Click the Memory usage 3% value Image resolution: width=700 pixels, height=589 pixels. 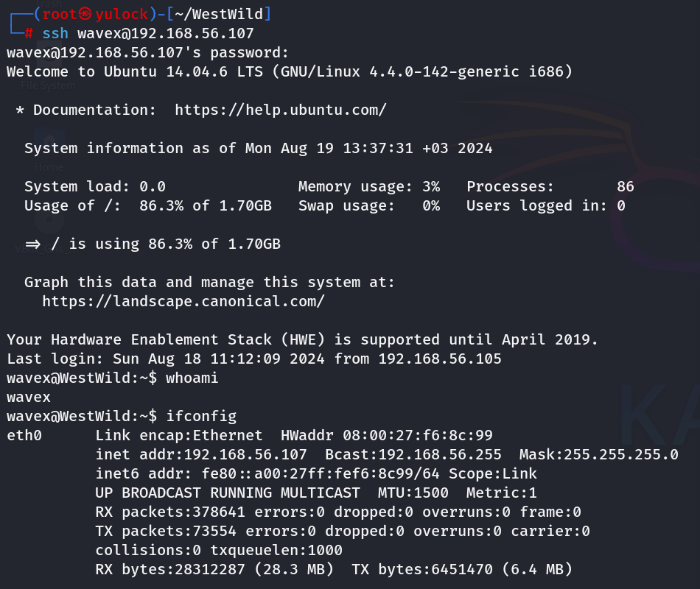[431, 186]
